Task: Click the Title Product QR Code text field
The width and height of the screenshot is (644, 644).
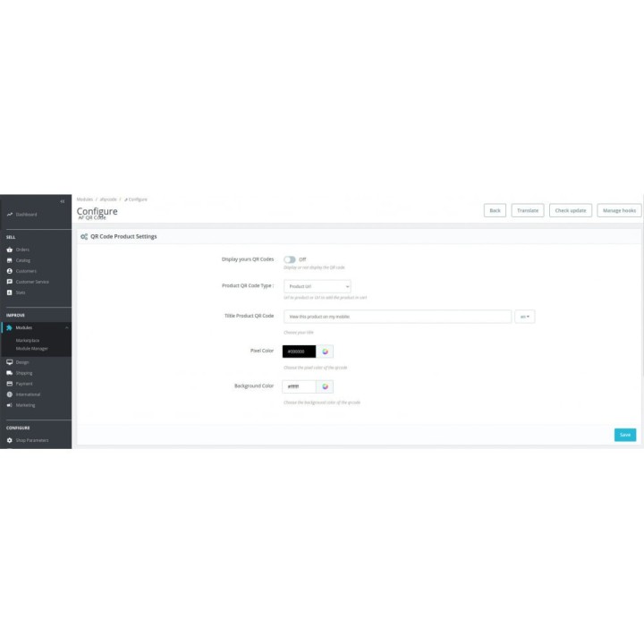Action: (x=397, y=317)
